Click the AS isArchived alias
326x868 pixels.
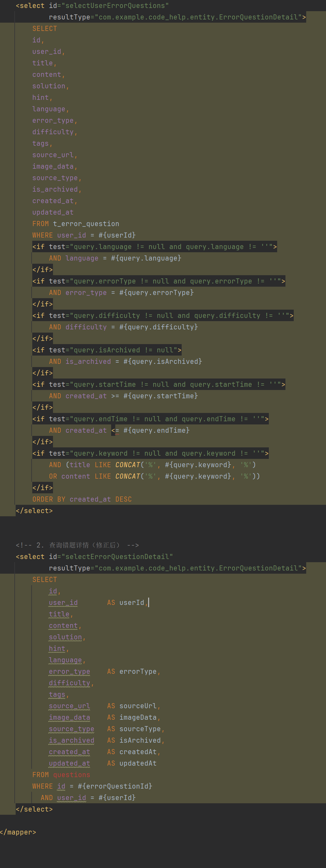pos(134,740)
